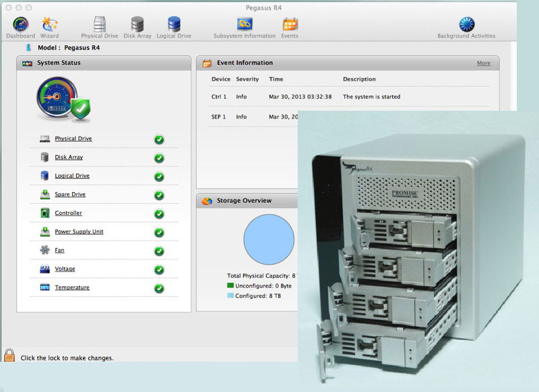This screenshot has height=392, width=539.
Task: Click green check status for Physical Drive
Action: pyautogui.click(x=159, y=139)
